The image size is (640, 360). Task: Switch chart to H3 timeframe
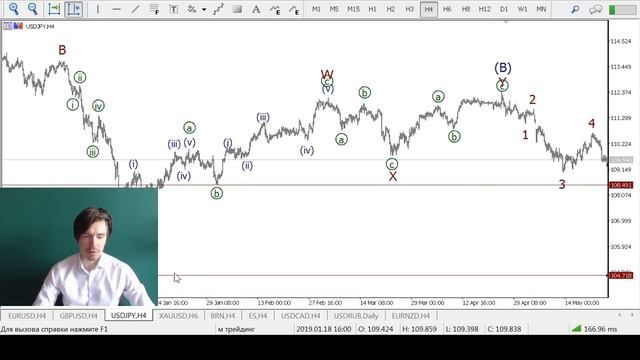[x=409, y=9]
